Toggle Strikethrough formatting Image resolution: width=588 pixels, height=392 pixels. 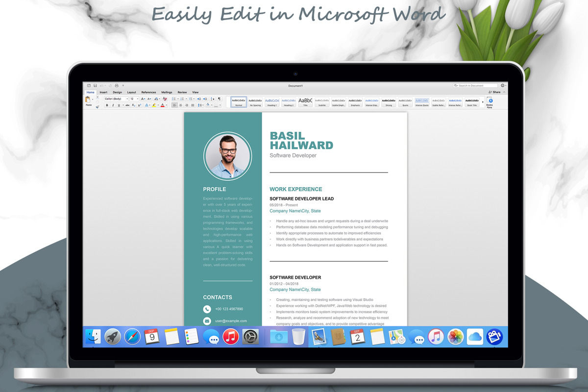click(127, 105)
